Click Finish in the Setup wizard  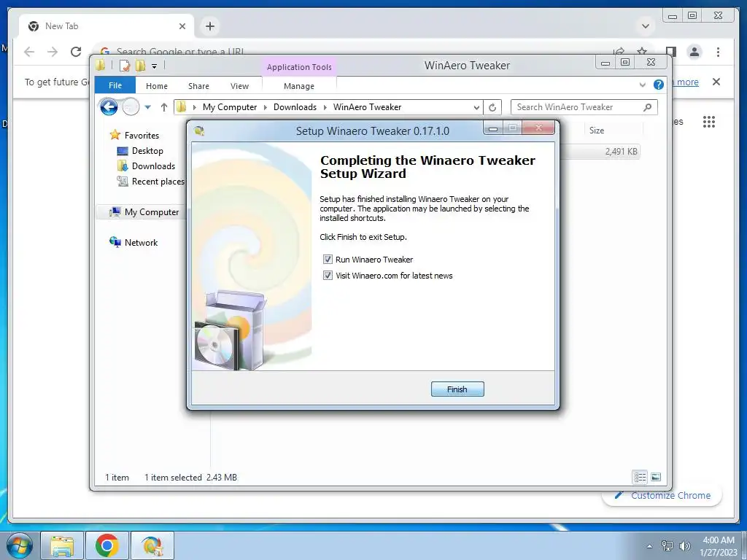(457, 389)
